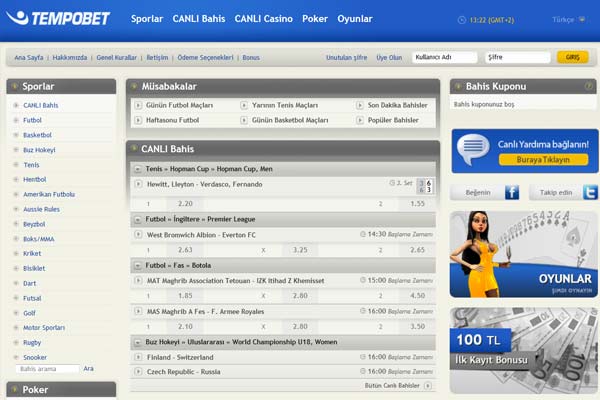Screen dimensions: 600x400
Task: Click arrow icon next to Son Dakika Bahisler
Action: tap(360, 105)
